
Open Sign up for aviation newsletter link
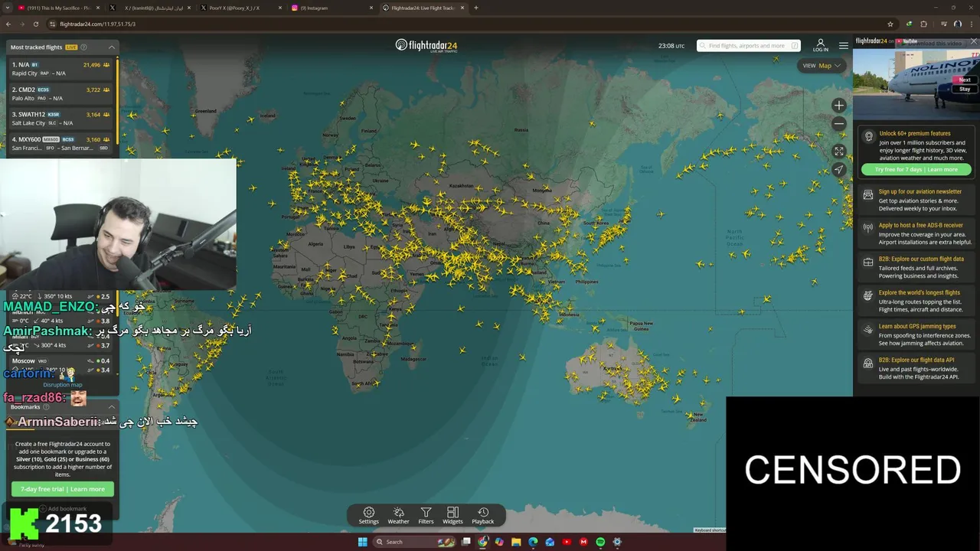click(917, 200)
